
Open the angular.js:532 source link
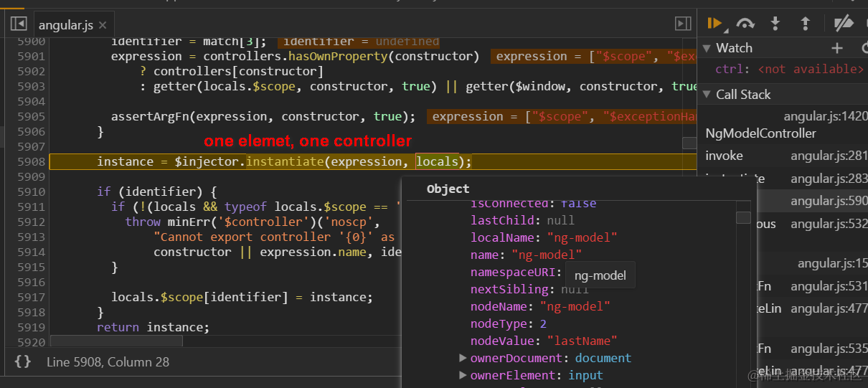[829, 224]
